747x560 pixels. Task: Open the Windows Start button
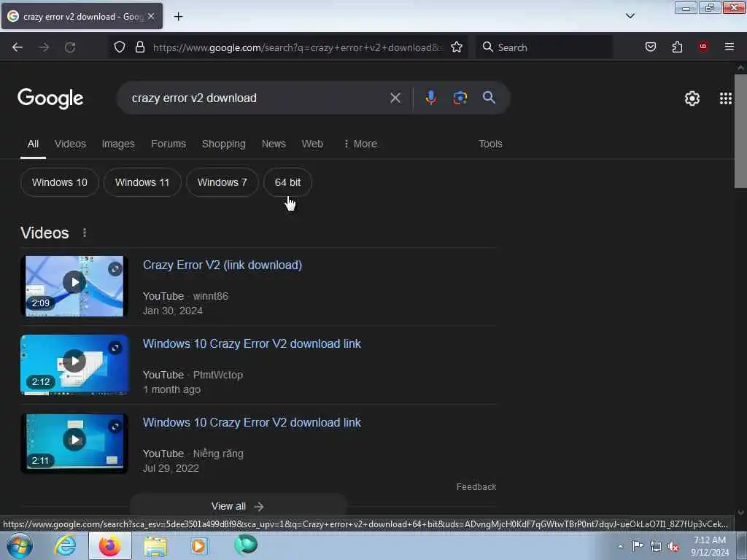pyautogui.click(x=20, y=546)
